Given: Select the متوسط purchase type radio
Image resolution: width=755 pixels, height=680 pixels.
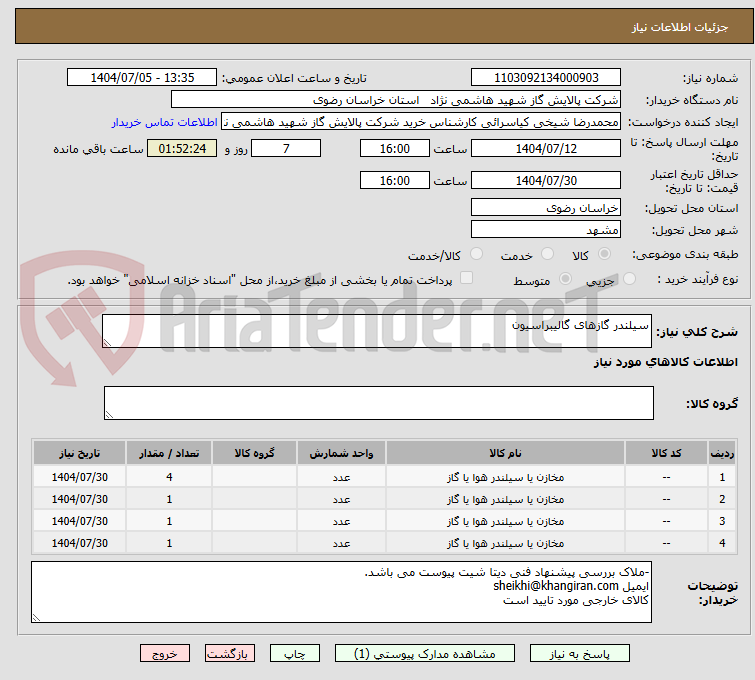Looking at the screenshot, I should click(x=565, y=279).
